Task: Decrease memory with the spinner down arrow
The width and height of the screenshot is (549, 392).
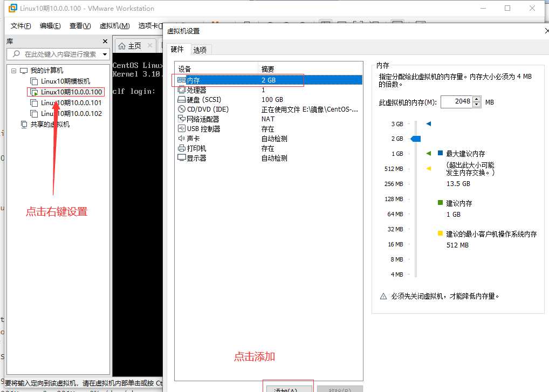Action: pos(477,105)
